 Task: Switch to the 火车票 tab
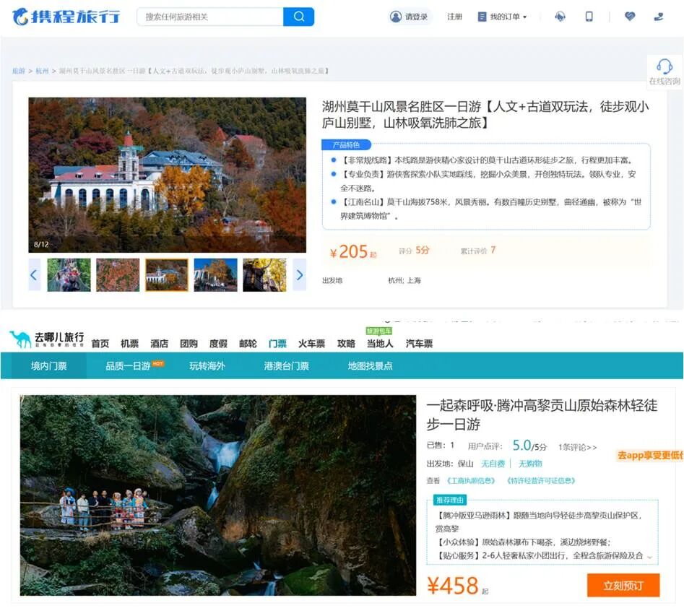[x=311, y=344]
